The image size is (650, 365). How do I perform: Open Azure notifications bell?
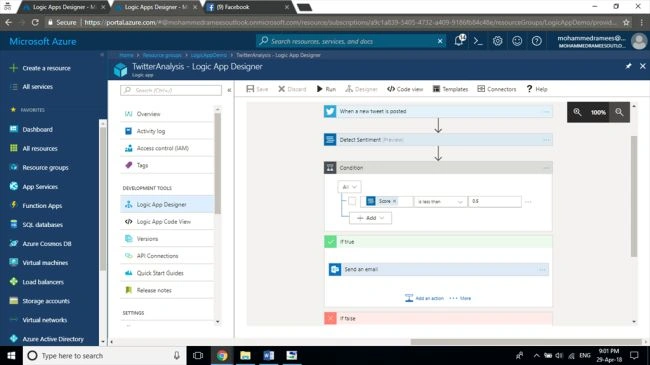[x=459, y=41]
